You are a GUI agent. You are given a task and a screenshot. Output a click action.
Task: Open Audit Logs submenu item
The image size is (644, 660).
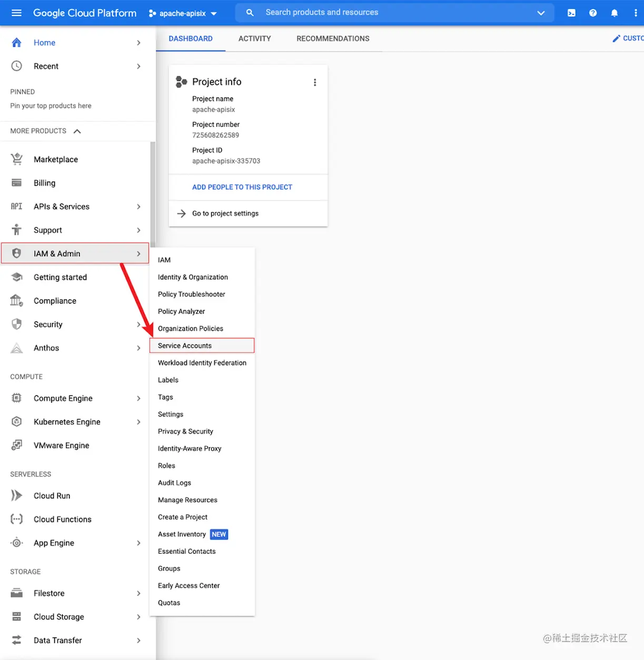[x=202, y=483]
